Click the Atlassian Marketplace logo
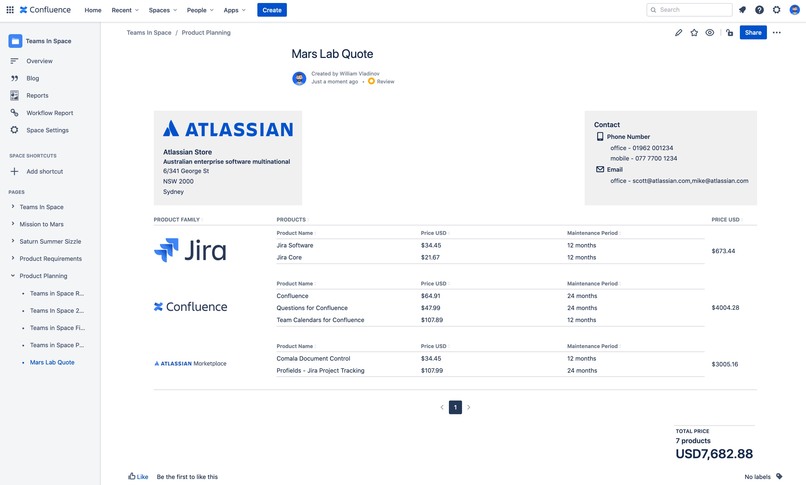Image resolution: width=806 pixels, height=485 pixels. [190, 364]
